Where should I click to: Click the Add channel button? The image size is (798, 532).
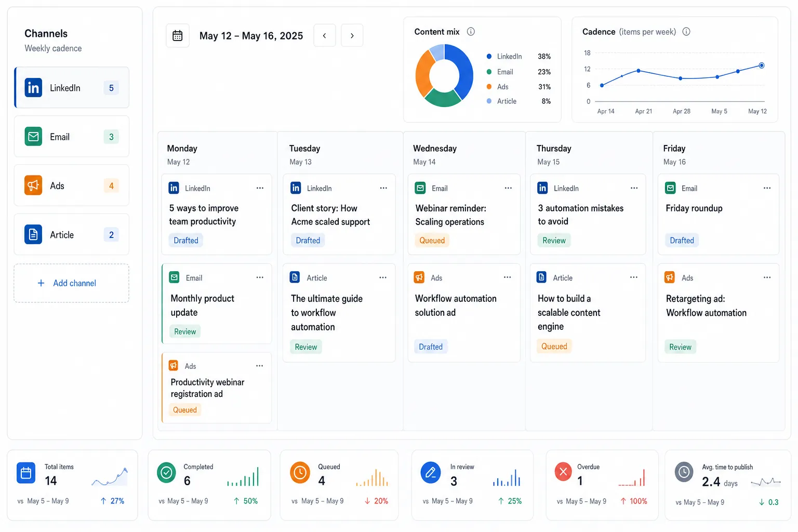(x=72, y=283)
